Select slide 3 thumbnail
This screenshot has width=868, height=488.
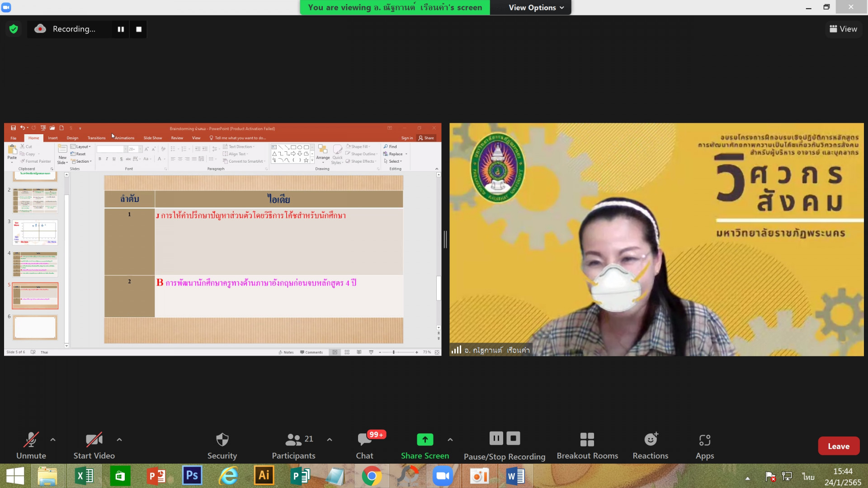click(x=35, y=232)
